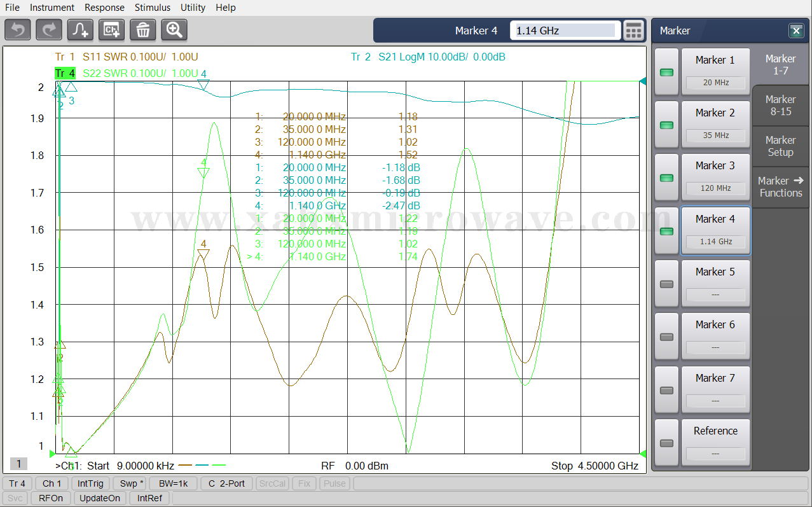The height and width of the screenshot is (507, 812).
Task: Toggle Marker 1 on/off indicator
Action: [x=666, y=73]
